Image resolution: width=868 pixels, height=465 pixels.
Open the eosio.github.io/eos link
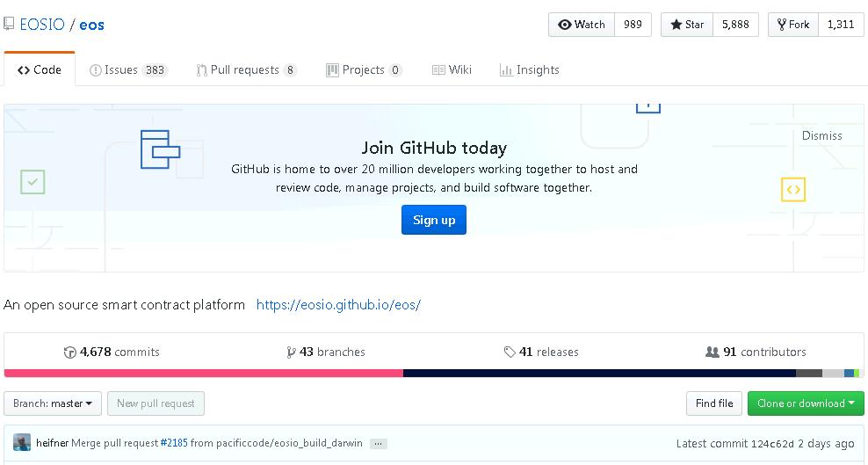(338, 305)
